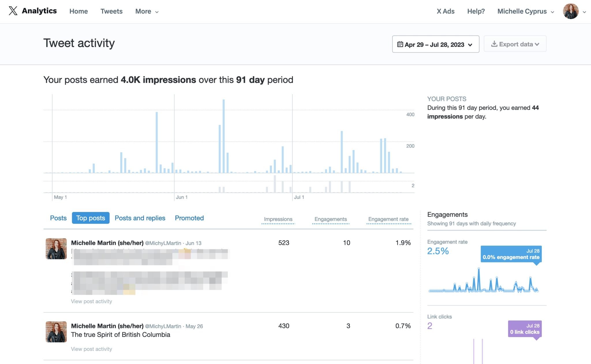Image resolution: width=591 pixels, height=364 pixels.
Task: View post activity for the British Columbia post
Action: coord(91,349)
